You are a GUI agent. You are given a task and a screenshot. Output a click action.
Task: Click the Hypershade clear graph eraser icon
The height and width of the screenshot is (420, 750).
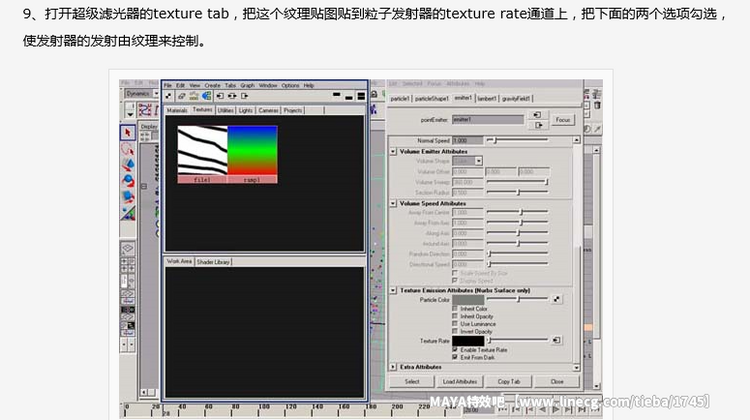[182, 96]
